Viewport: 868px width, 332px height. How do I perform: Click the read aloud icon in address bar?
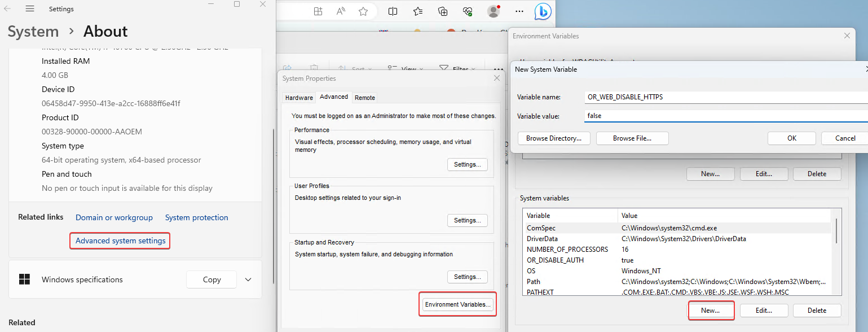point(341,11)
